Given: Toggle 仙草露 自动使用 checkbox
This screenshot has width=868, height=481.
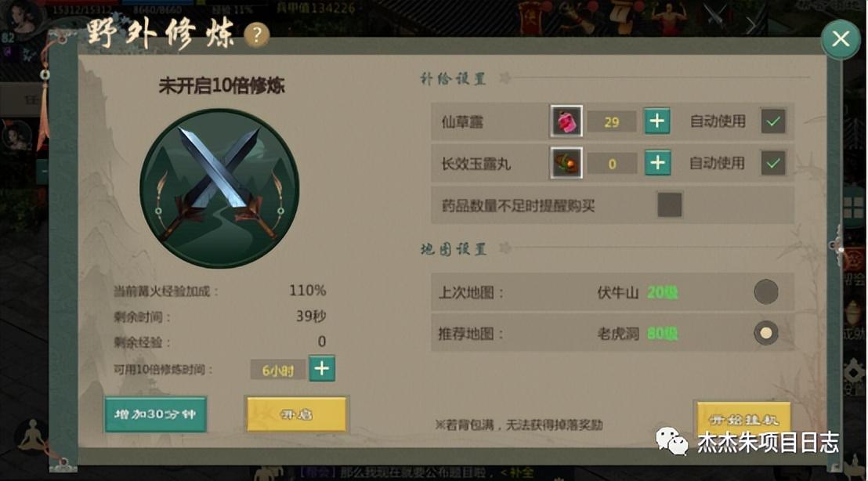Looking at the screenshot, I should (x=772, y=121).
